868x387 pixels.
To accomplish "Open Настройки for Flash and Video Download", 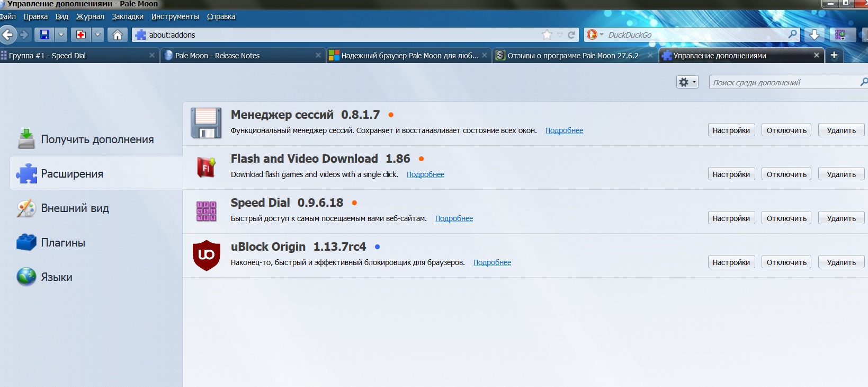I will 731,174.
